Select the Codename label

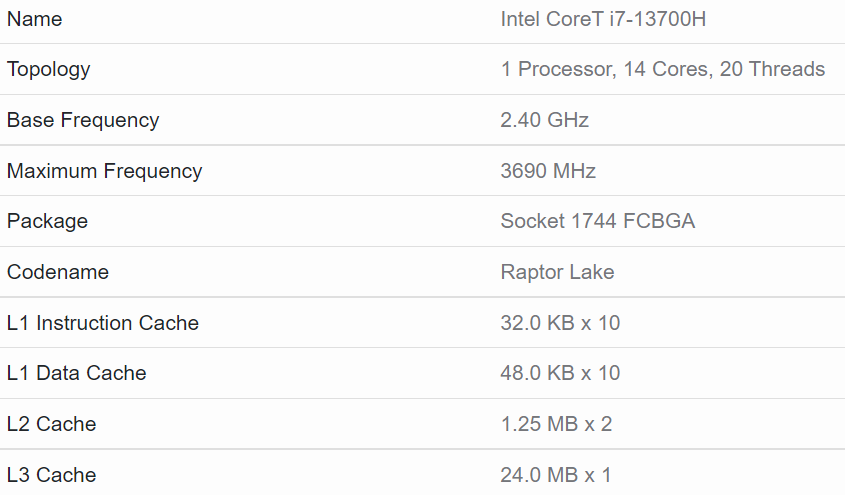click(58, 272)
